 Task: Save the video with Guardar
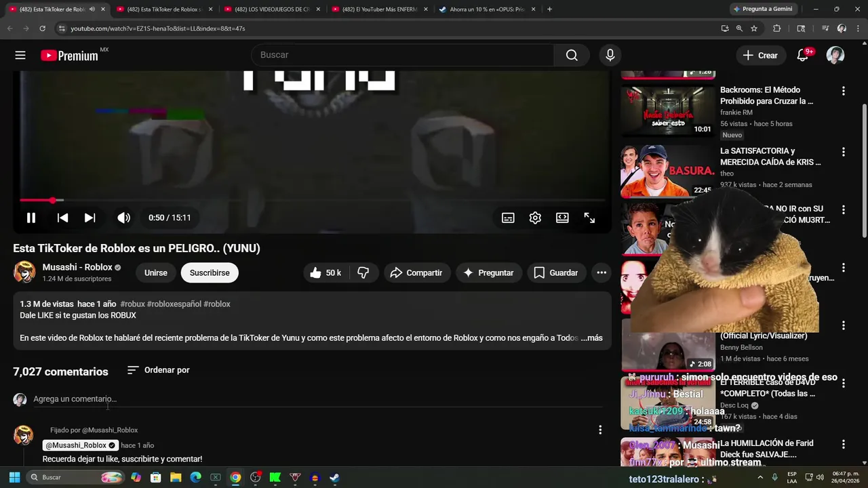point(556,272)
